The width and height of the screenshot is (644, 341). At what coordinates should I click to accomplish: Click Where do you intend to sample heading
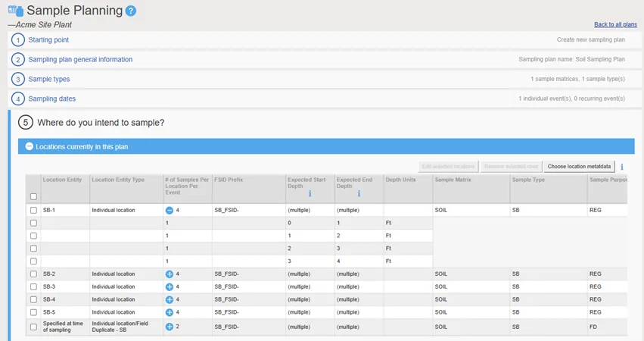(x=101, y=123)
